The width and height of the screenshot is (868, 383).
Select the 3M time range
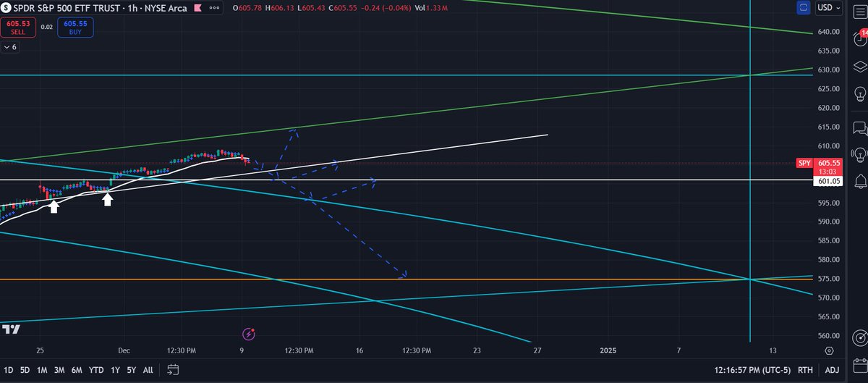click(59, 370)
